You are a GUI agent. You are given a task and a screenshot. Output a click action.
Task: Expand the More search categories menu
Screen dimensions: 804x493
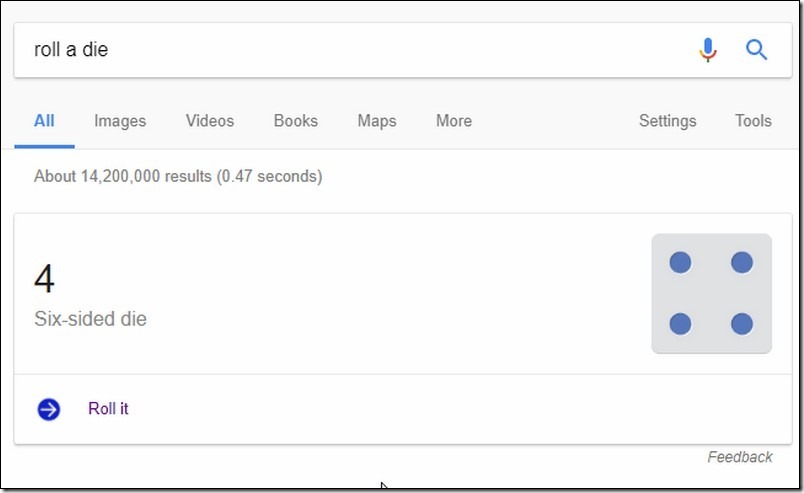click(x=454, y=121)
